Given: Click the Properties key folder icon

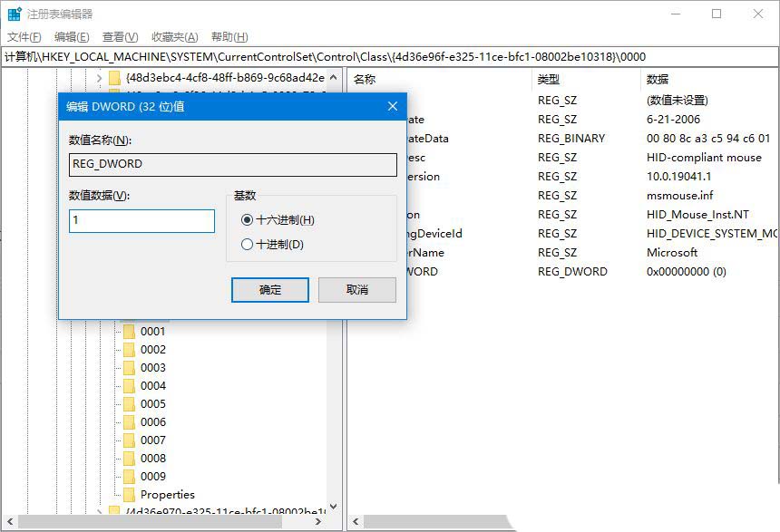Looking at the screenshot, I should point(130,495).
